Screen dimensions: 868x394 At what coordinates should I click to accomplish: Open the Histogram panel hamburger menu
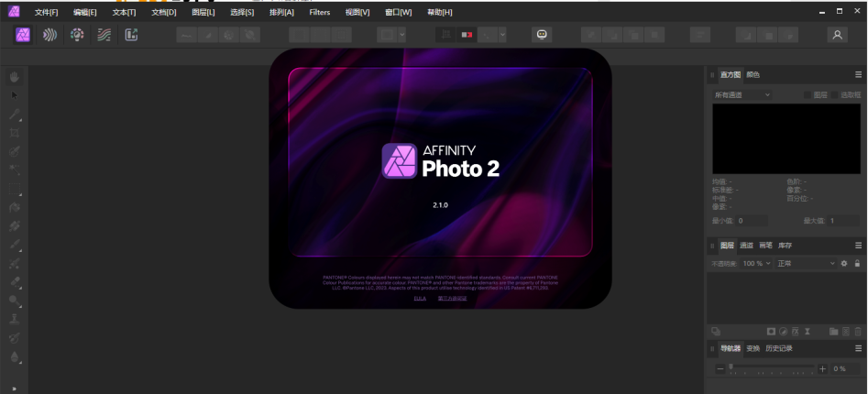point(859,75)
